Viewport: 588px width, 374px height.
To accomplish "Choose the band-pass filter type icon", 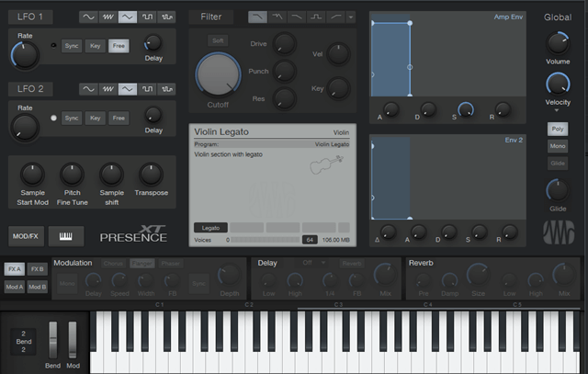I will tap(316, 17).
